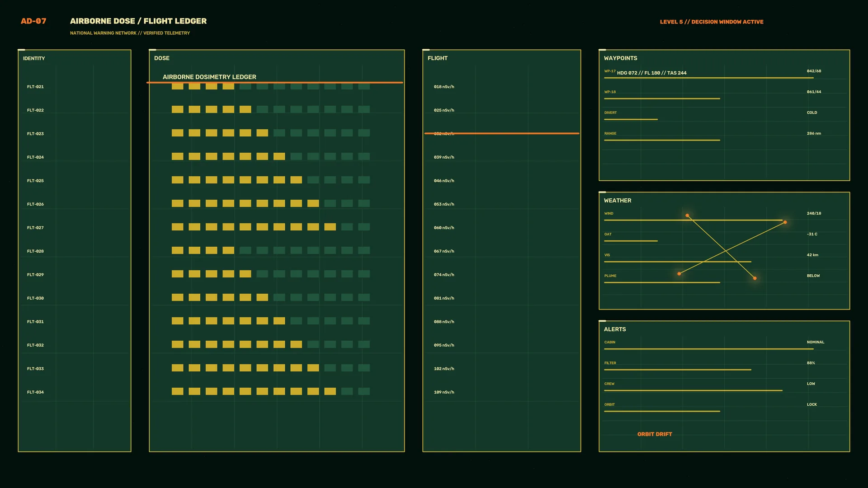Viewport: 868px width, 488px height.
Task: Click the 074 nSv/h dose rate
Action: [x=444, y=275]
